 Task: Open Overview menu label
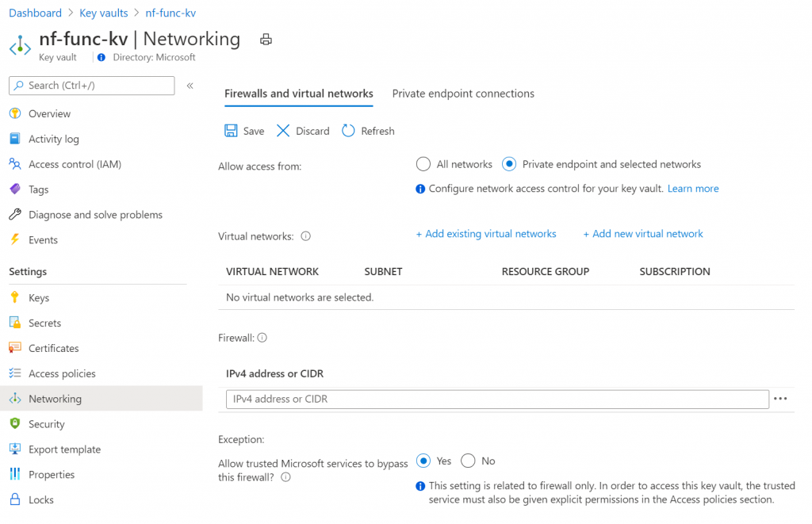[49, 113]
